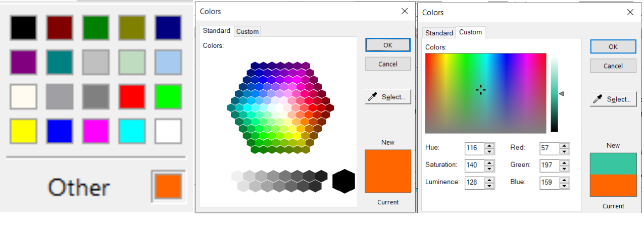Choose the large black hexagon
644x226 pixels.
[343, 181]
